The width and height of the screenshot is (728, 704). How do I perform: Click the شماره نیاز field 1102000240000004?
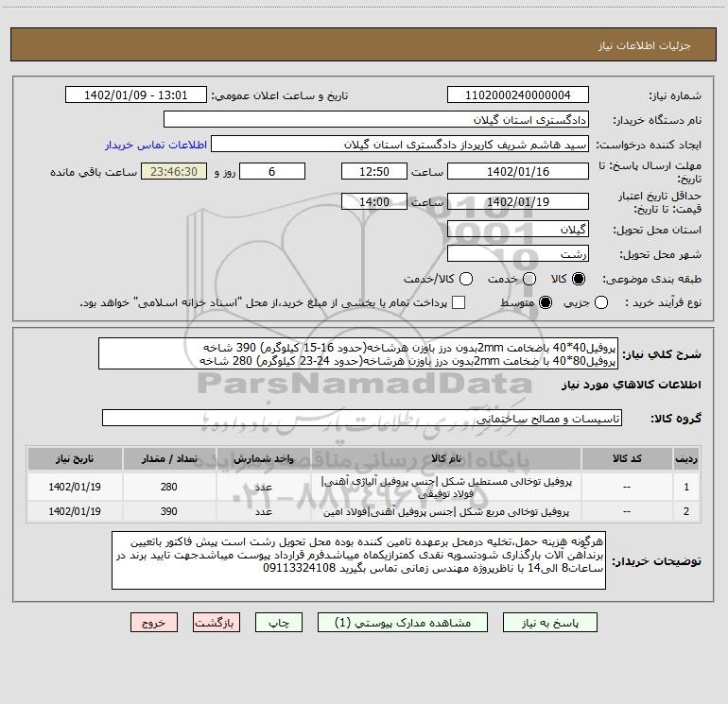[518, 95]
